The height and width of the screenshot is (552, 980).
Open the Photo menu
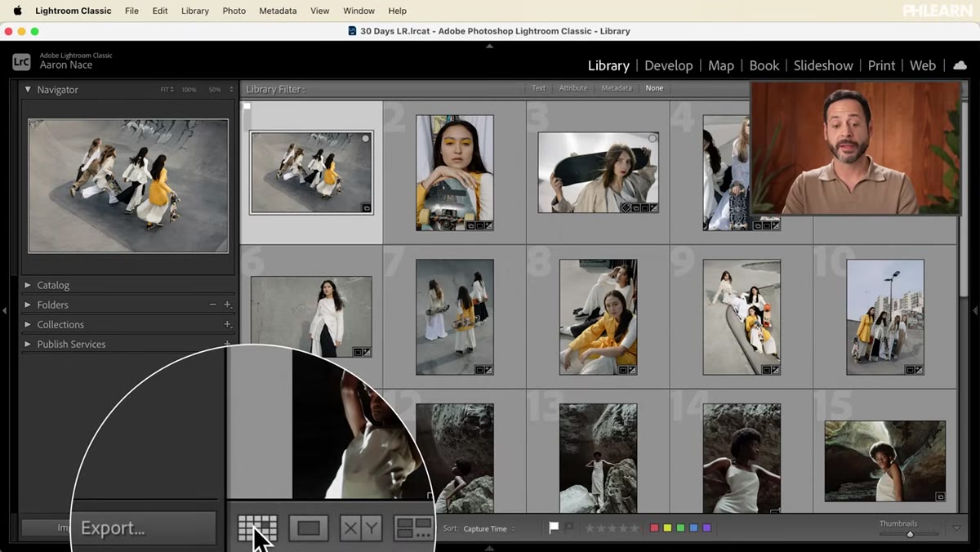point(234,11)
